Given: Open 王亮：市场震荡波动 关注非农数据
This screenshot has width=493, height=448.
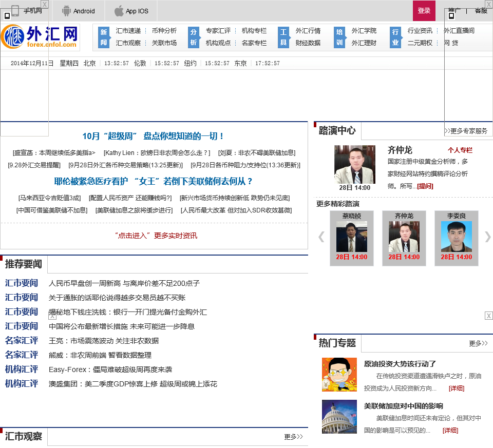Looking at the screenshot, I should tap(104, 341).
